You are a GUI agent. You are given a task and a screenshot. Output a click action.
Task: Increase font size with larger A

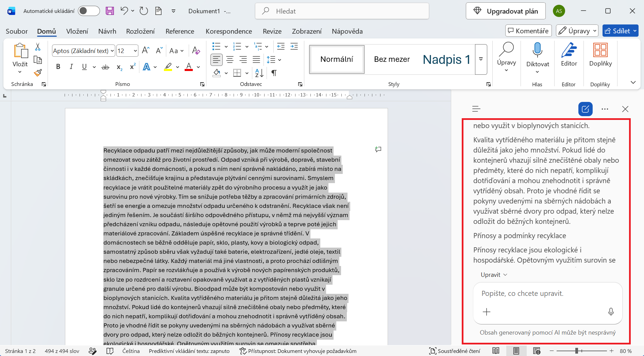(146, 51)
